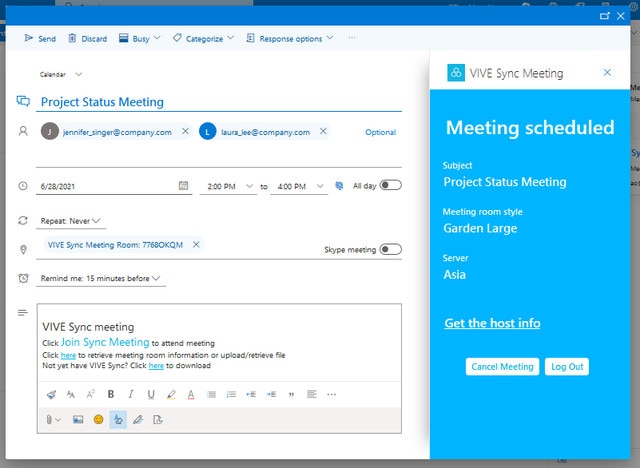The height and width of the screenshot is (468, 640).
Task: Open more formatting options ellipsis
Action: pyautogui.click(x=331, y=394)
